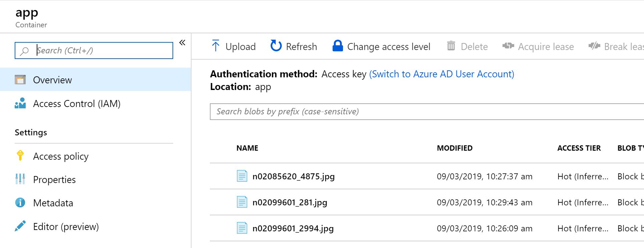Sort by ACCESS TIER column header
Image resolution: width=644 pixels, height=248 pixels.
pos(579,148)
